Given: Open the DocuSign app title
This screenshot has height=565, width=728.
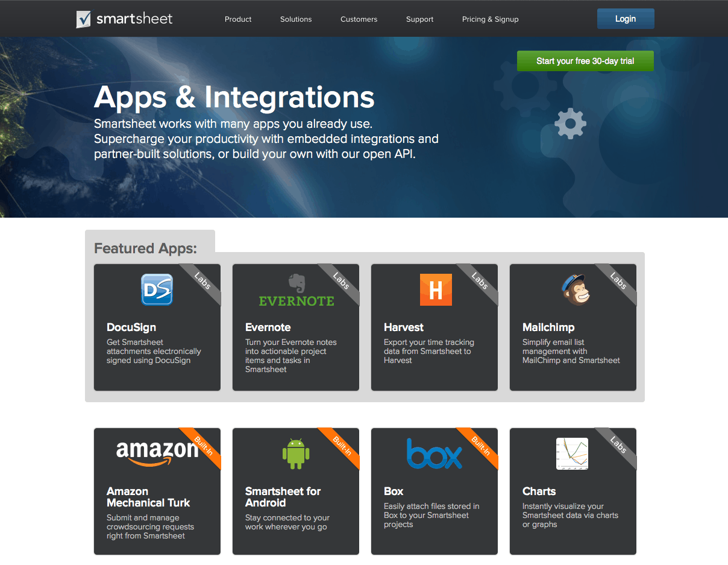Looking at the screenshot, I should point(131,327).
